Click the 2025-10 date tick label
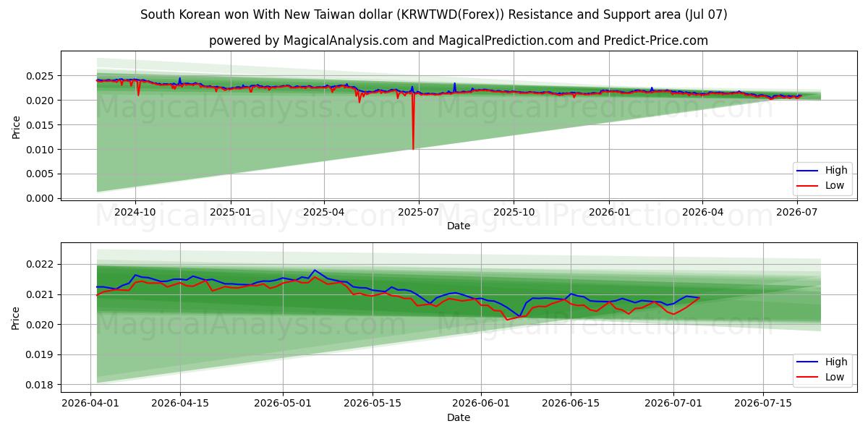Viewport: 868px width, 434px height. point(514,212)
